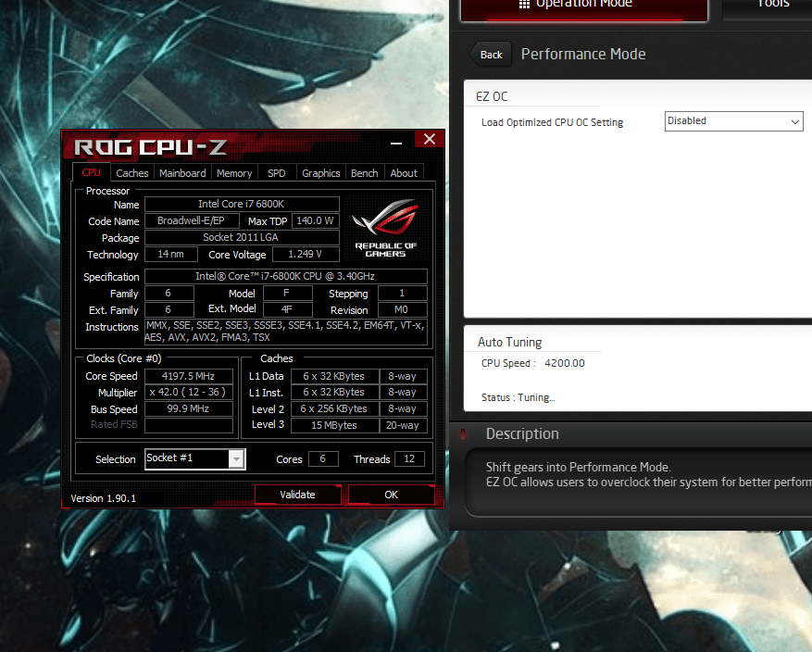Click the Multiplier x 42.0 value

pyautogui.click(x=189, y=392)
